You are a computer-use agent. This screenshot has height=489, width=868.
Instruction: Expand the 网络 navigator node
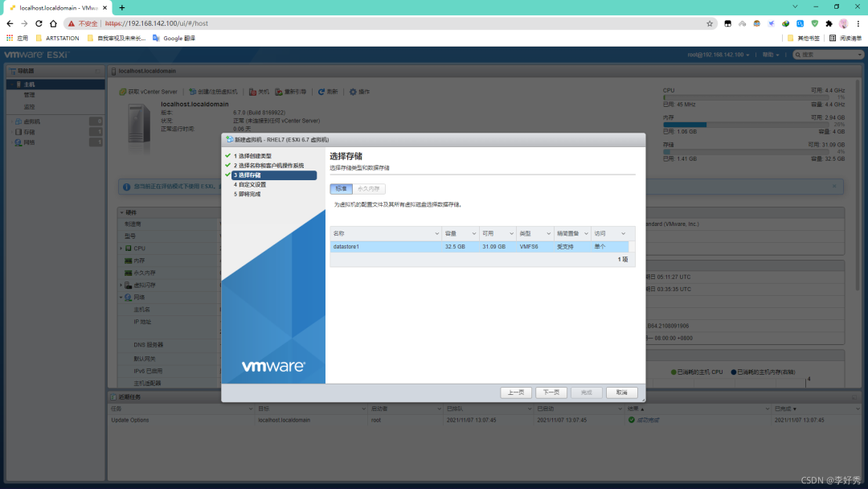tap(11, 142)
